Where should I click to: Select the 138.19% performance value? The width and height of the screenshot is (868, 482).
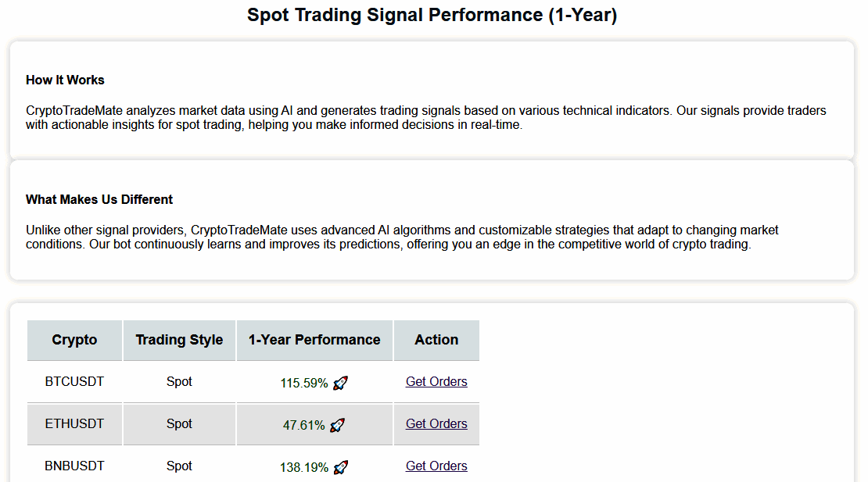304,468
